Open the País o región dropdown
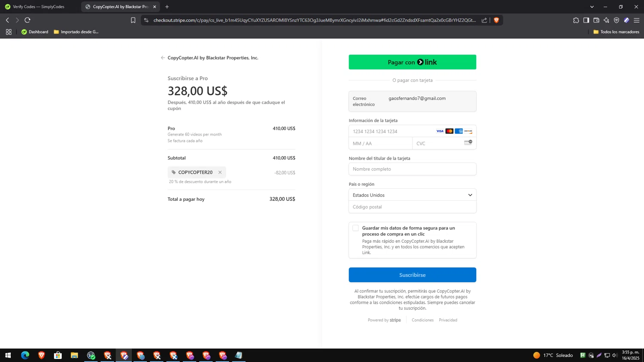The width and height of the screenshot is (644, 362). point(412,195)
